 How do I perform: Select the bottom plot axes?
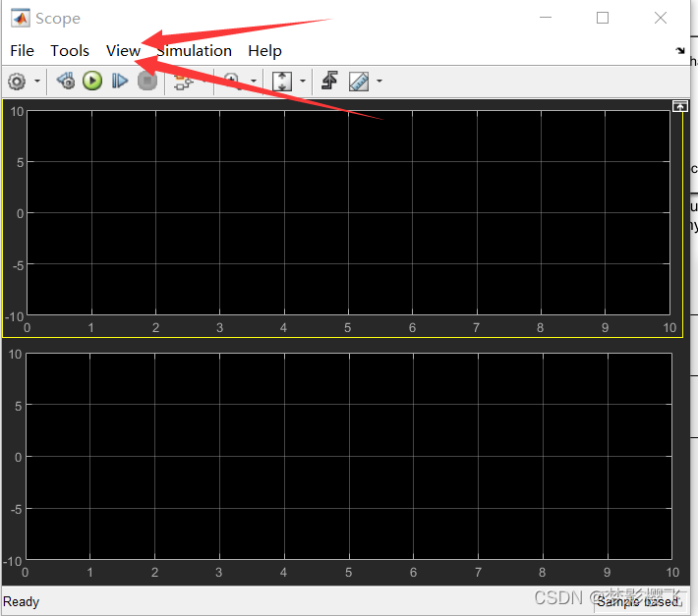(349, 456)
